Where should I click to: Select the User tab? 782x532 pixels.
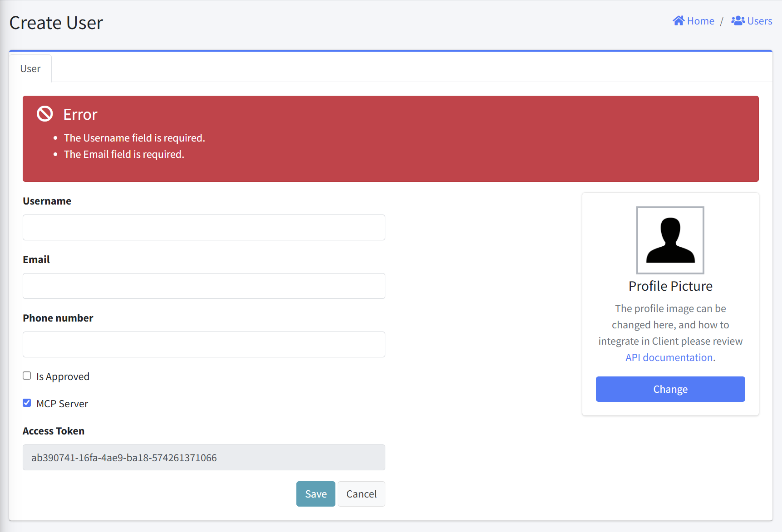[30, 68]
